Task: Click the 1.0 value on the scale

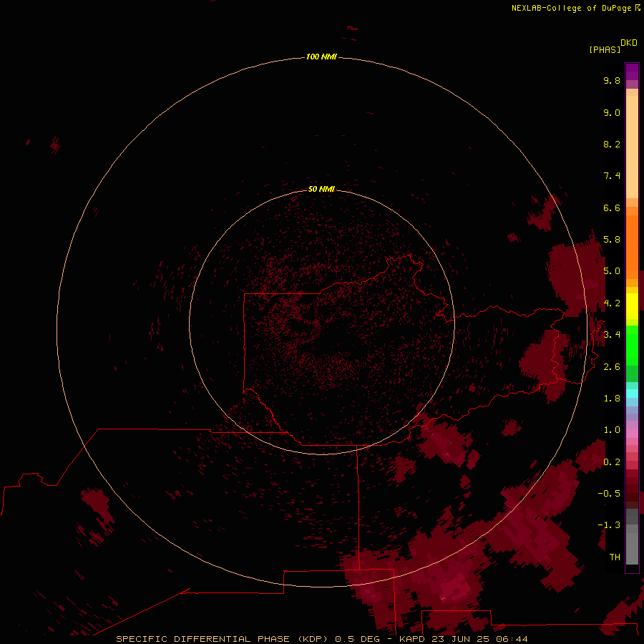Action: pyautogui.click(x=612, y=430)
